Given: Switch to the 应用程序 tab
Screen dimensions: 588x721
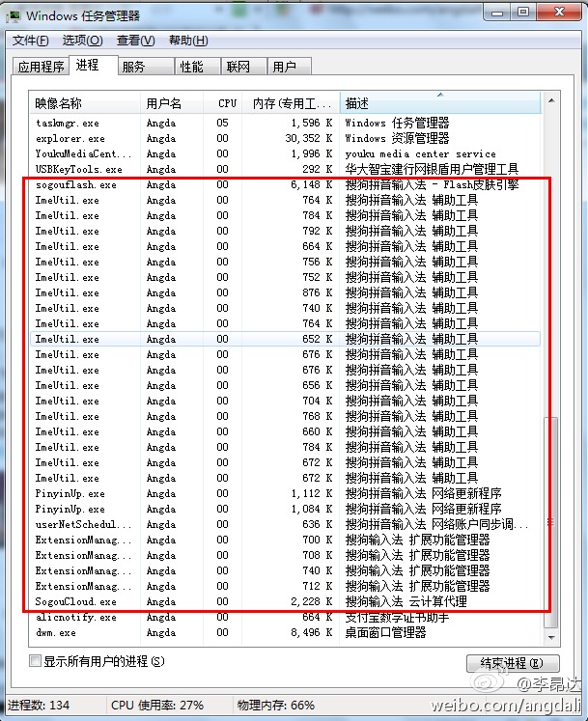Looking at the screenshot, I should pyautogui.click(x=41, y=67).
